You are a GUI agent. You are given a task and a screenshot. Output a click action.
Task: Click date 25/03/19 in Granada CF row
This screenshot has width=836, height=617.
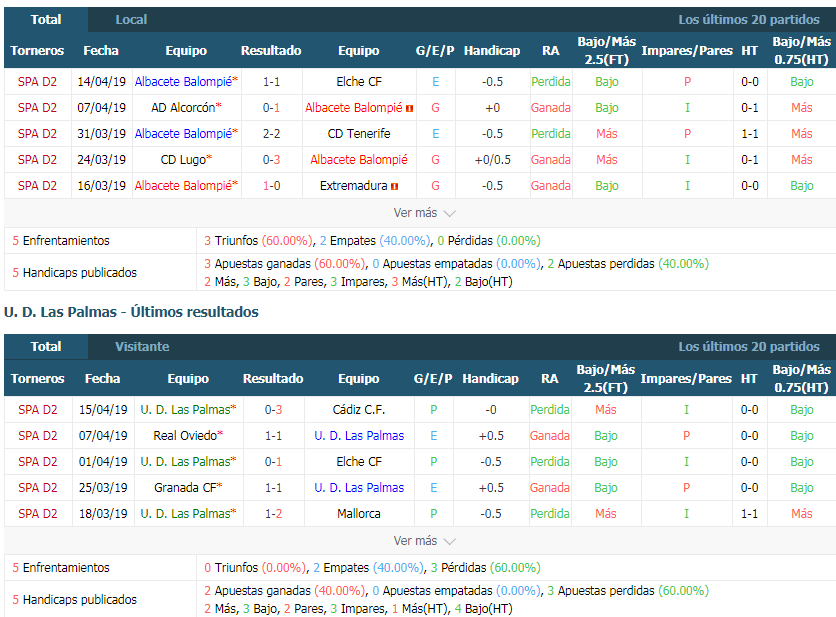[103, 487]
